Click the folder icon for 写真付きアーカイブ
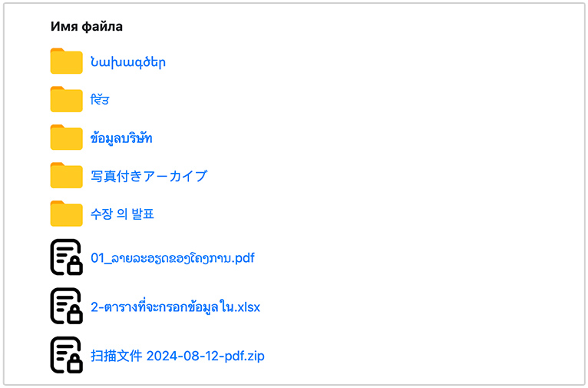Image resolution: width=588 pixels, height=388 pixels. coord(66,176)
